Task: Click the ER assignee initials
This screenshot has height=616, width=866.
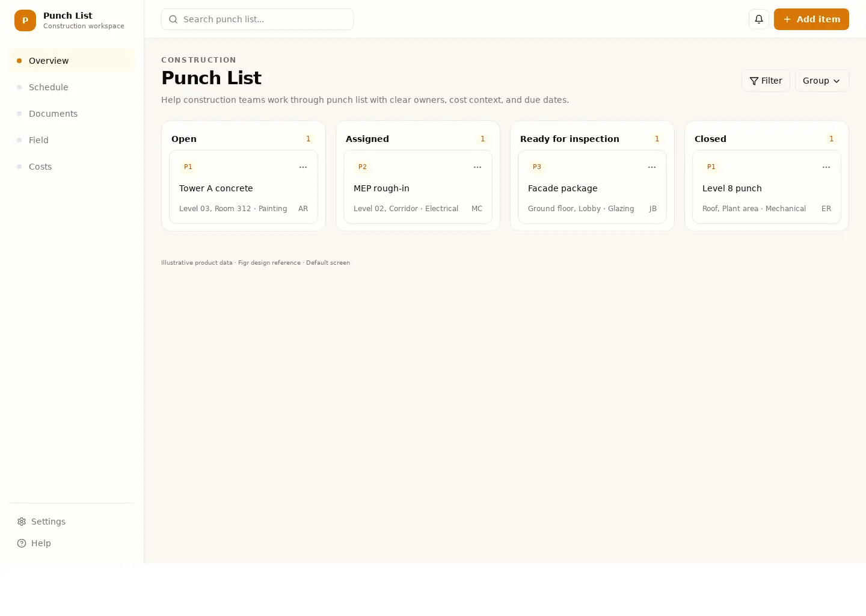Action: coord(826,209)
